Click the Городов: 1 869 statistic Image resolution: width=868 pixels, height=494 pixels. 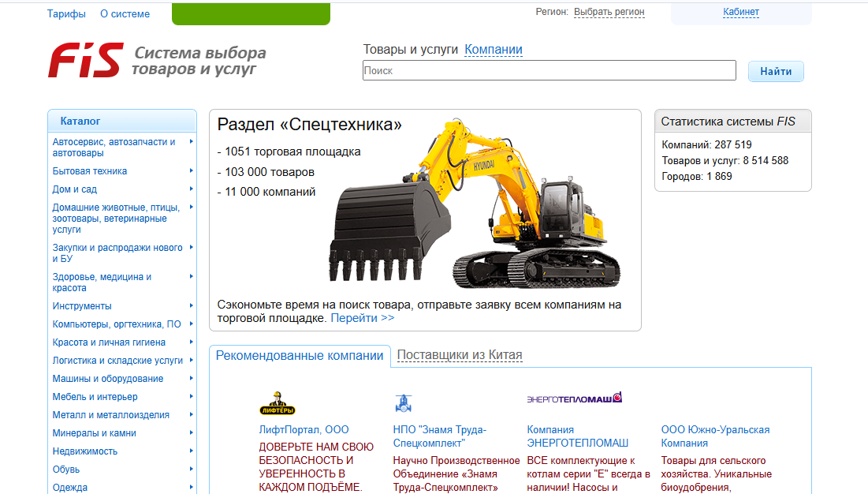pos(696,176)
